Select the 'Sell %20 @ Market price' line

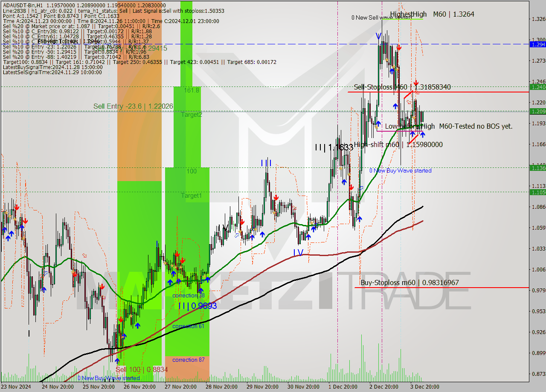pos(81,26)
